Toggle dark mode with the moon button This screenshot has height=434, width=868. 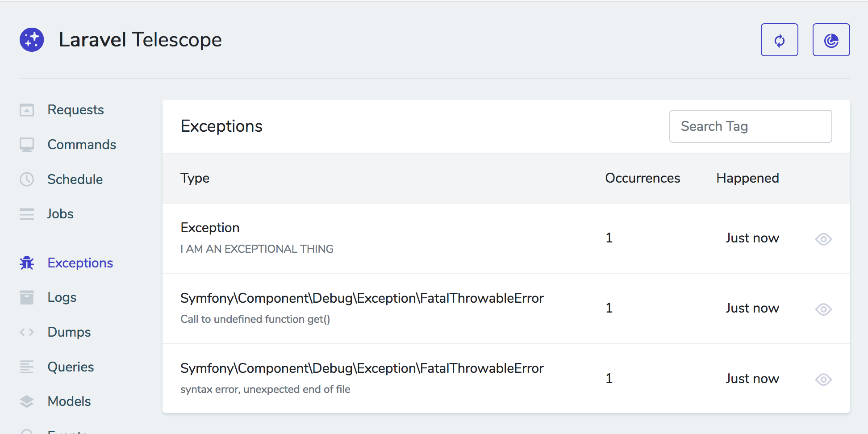click(831, 40)
